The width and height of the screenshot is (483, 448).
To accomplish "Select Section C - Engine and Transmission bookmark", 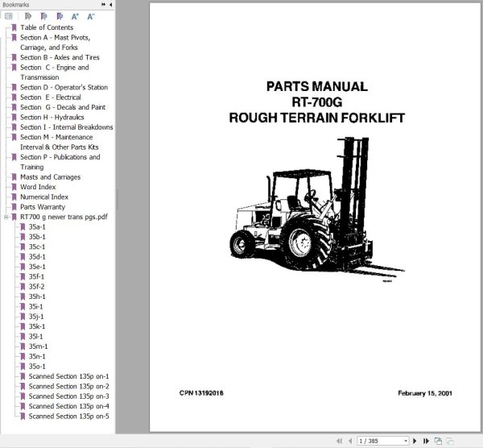I will coord(55,73).
